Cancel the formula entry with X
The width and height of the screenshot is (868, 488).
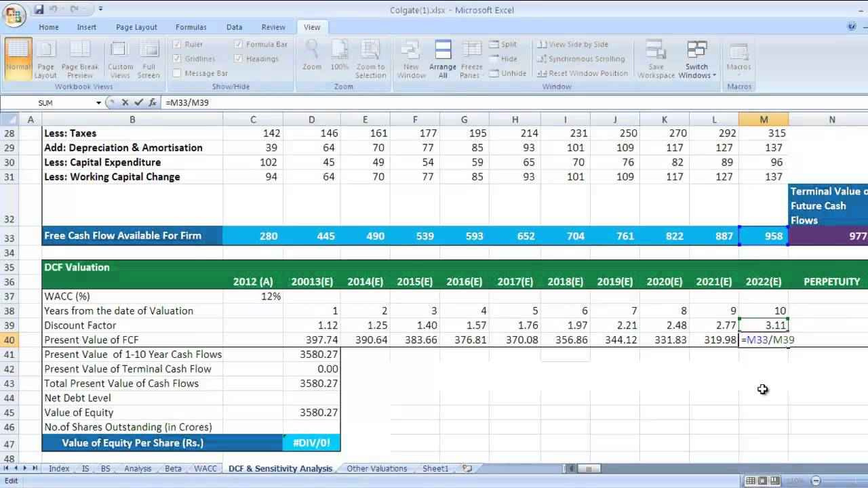pos(125,103)
